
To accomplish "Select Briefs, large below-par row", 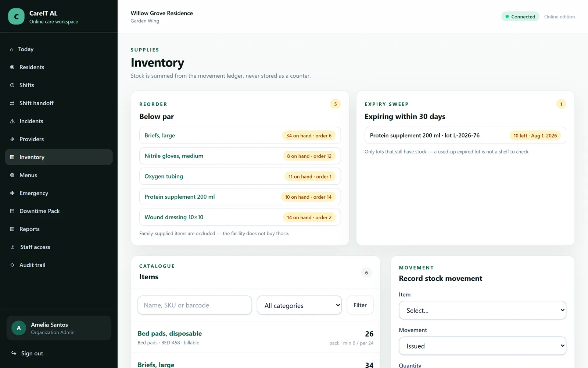I will [240, 135].
